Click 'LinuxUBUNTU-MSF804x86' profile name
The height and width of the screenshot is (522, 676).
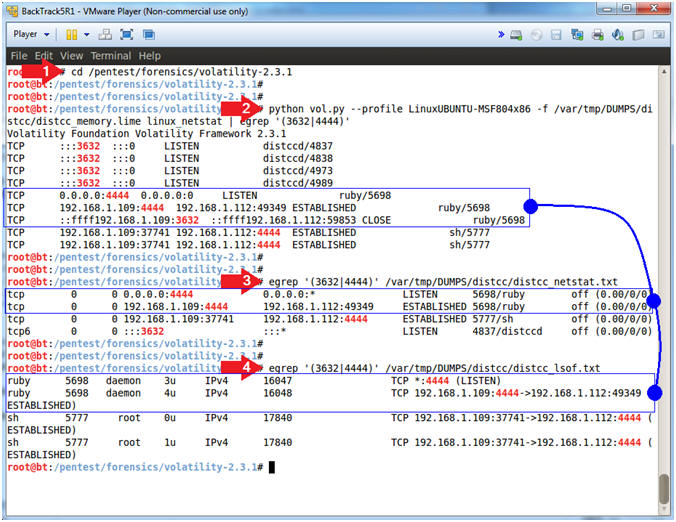469,109
